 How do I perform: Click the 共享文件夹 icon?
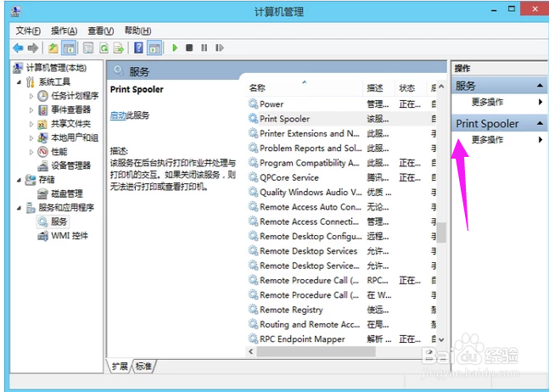pyautogui.click(x=42, y=124)
